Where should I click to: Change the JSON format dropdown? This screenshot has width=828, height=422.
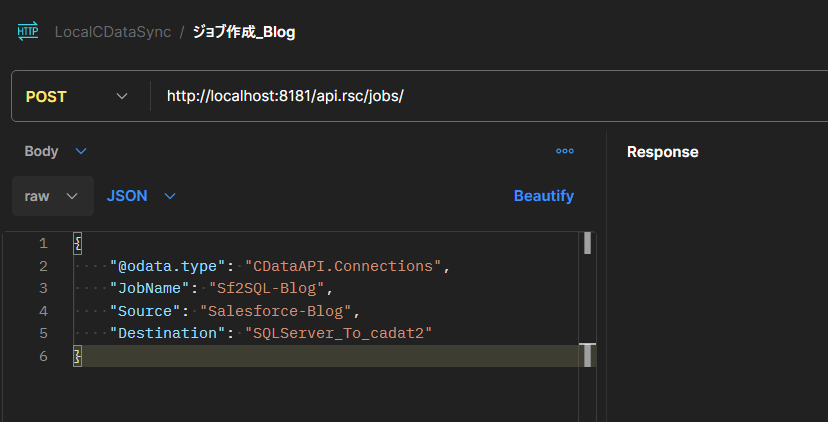pos(141,196)
